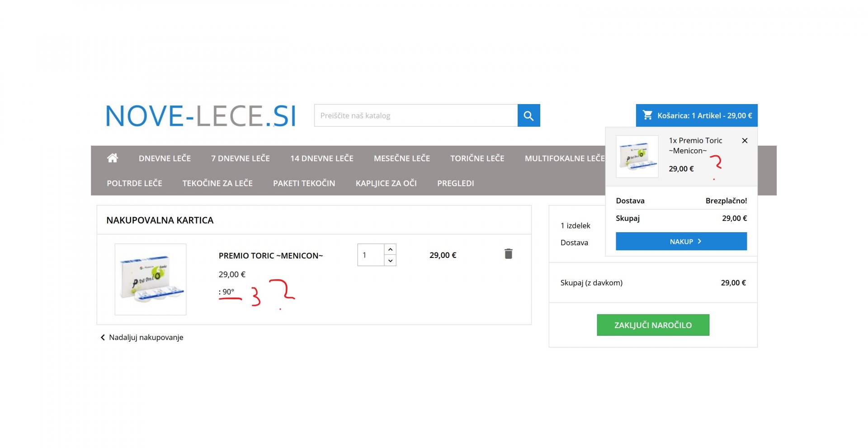Open MESEČNE LEČE menu
Screen dimensions: 868x448
coord(402,158)
